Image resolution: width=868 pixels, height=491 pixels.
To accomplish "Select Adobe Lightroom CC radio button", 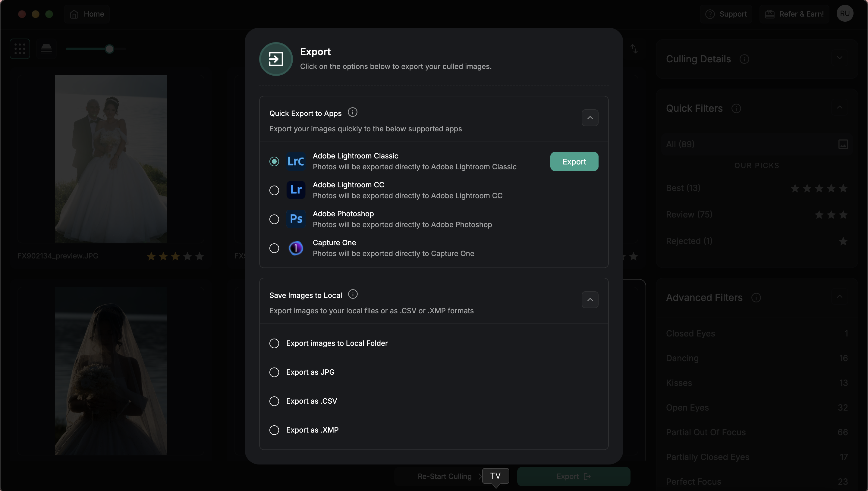I will click(x=274, y=191).
